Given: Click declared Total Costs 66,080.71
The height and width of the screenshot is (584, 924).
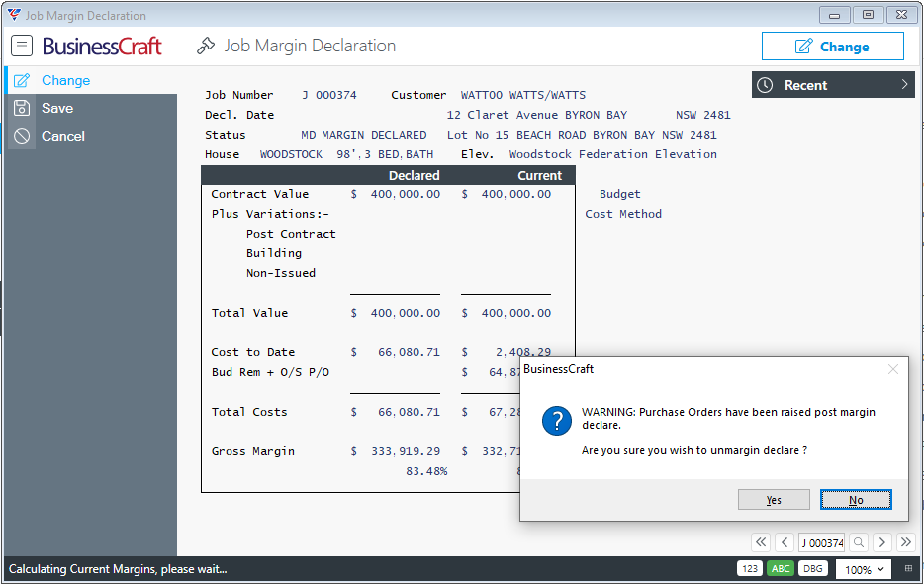Looking at the screenshot, I should 409,412.
